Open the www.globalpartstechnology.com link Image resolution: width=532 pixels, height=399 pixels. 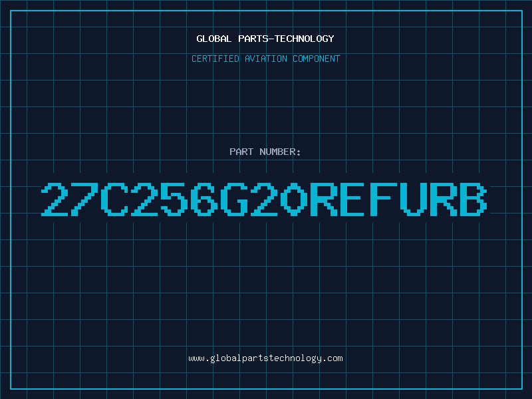pyautogui.click(x=265, y=358)
